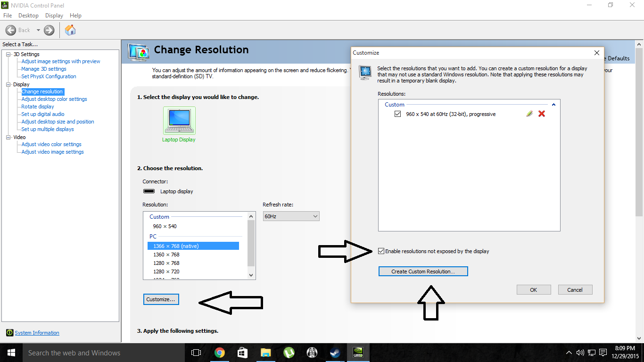Image resolution: width=644 pixels, height=362 pixels.
Task: Open the Help menu
Action: pyautogui.click(x=75, y=16)
